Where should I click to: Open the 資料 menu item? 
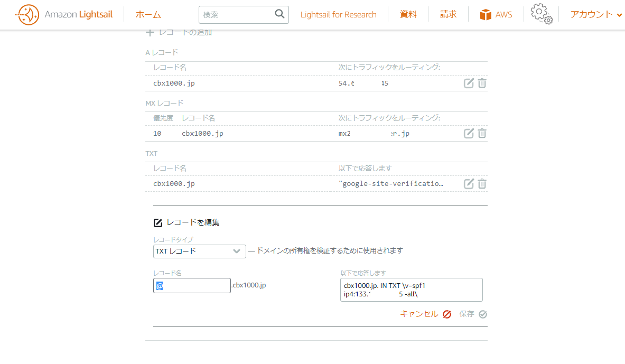point(408,15)
